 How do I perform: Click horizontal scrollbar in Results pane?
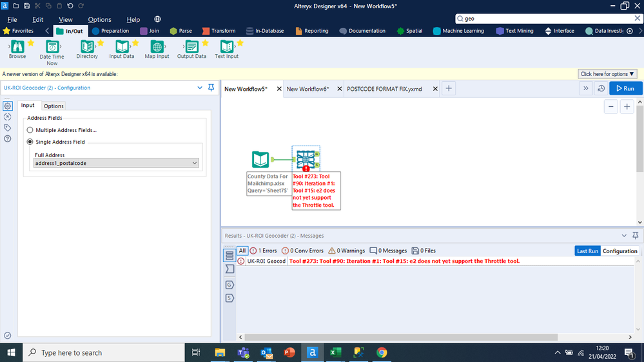(401, 337)
